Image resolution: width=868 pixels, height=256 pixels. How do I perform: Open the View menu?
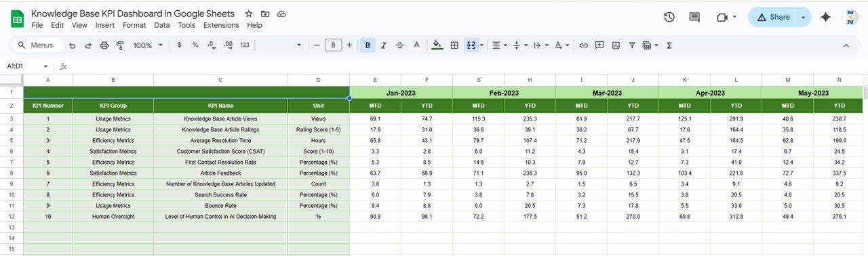click(x=79, y=25)
